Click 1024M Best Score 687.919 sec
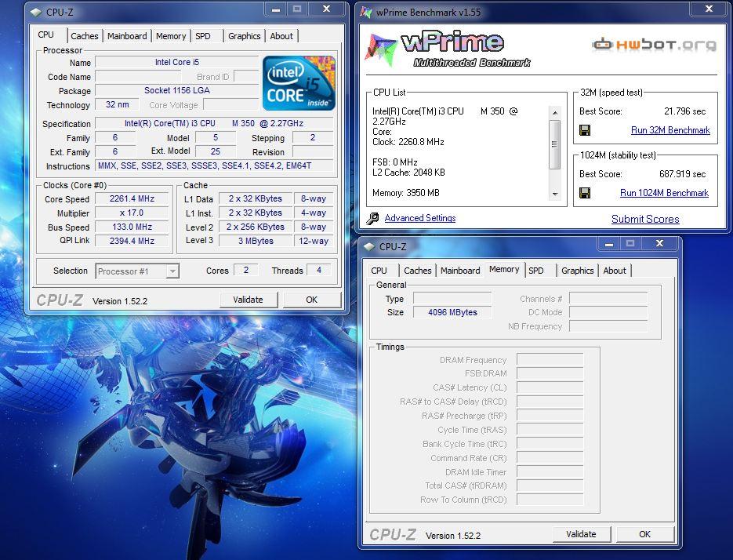Image resolution: width=733 pixels, height=560 pixels. pyautogui.click(x=683, y=174)
